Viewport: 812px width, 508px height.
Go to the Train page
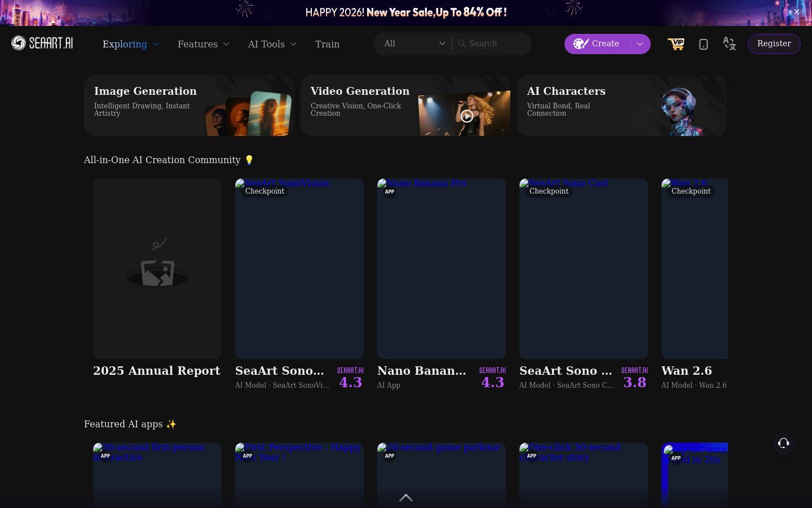pos(327,44)
